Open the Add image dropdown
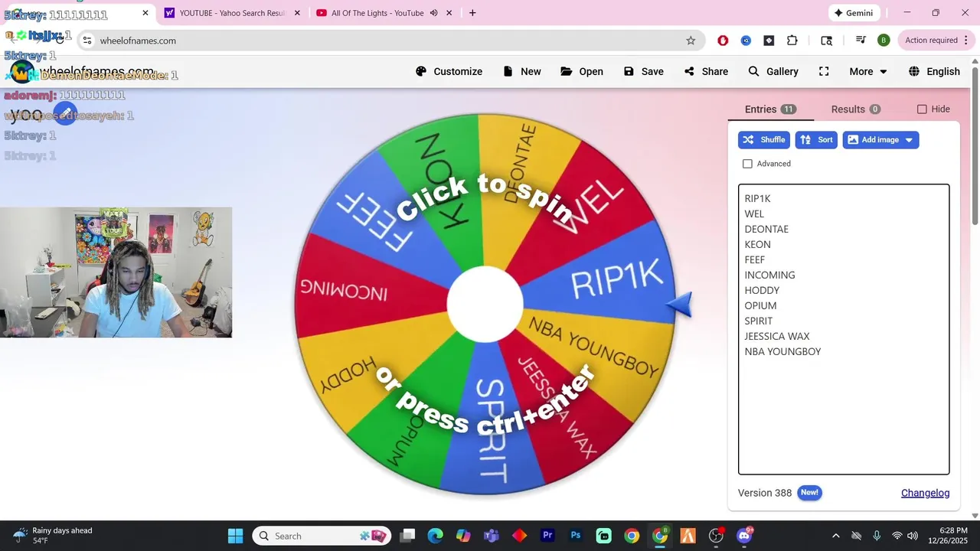 (880, 140)
